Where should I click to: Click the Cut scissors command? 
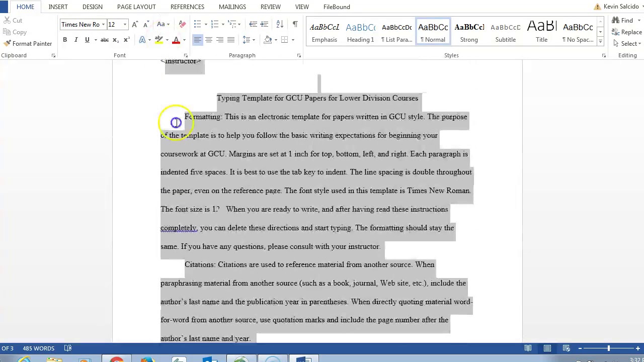click(13, 21)
